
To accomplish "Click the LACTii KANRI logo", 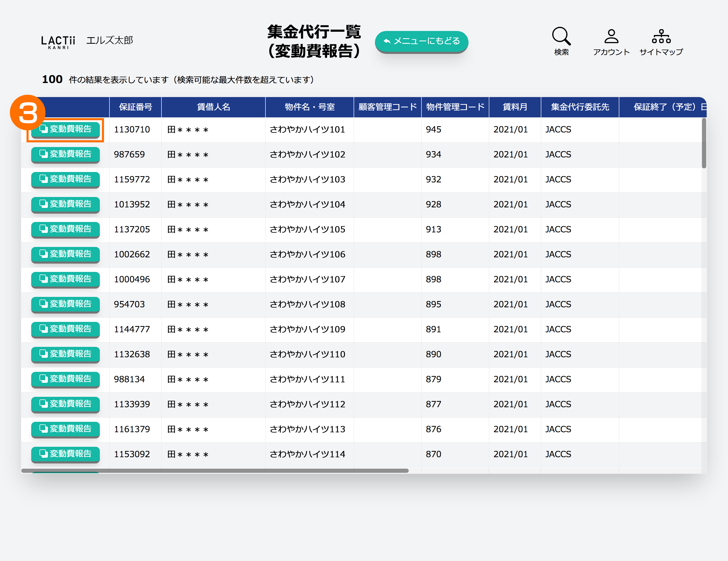I will pyautogui.click(x=58, y=42).
